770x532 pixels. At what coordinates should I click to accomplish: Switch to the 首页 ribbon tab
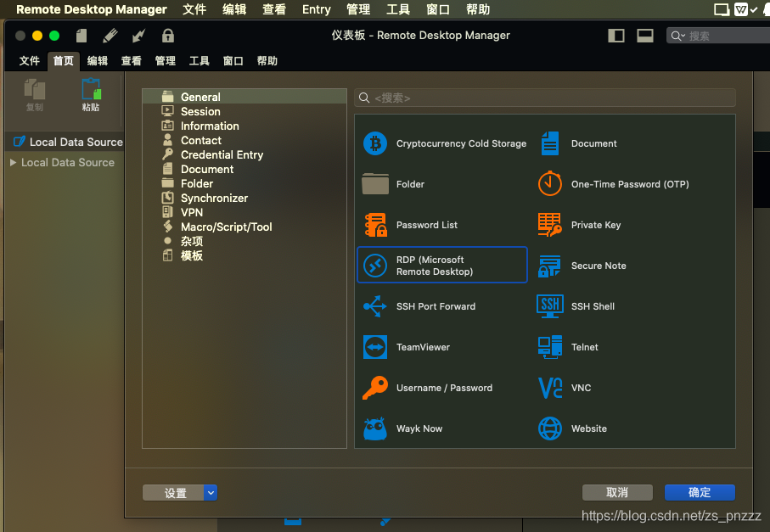click(64, 61)
